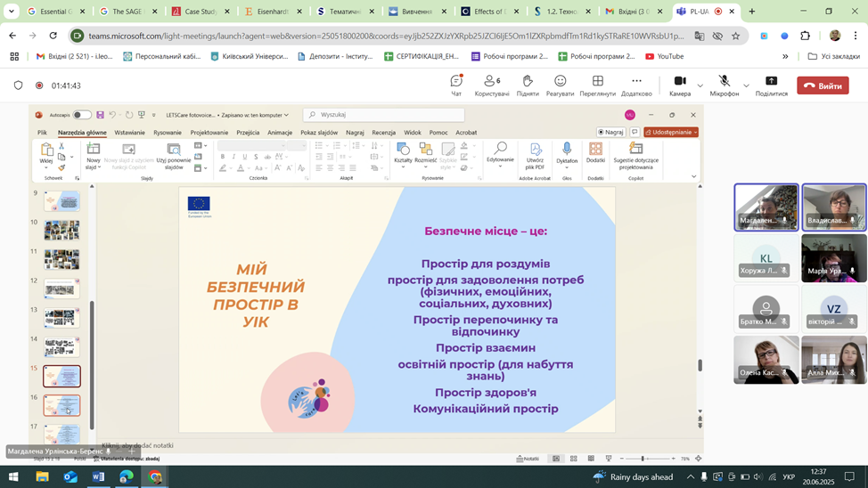Click the Усі закладки bookmarks folder

tap(833, 56)
